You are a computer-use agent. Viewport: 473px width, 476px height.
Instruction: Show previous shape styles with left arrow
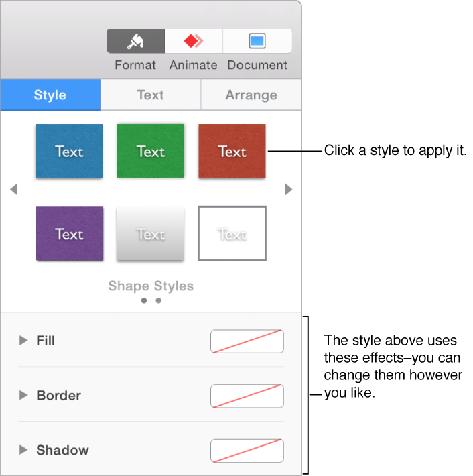13,190
